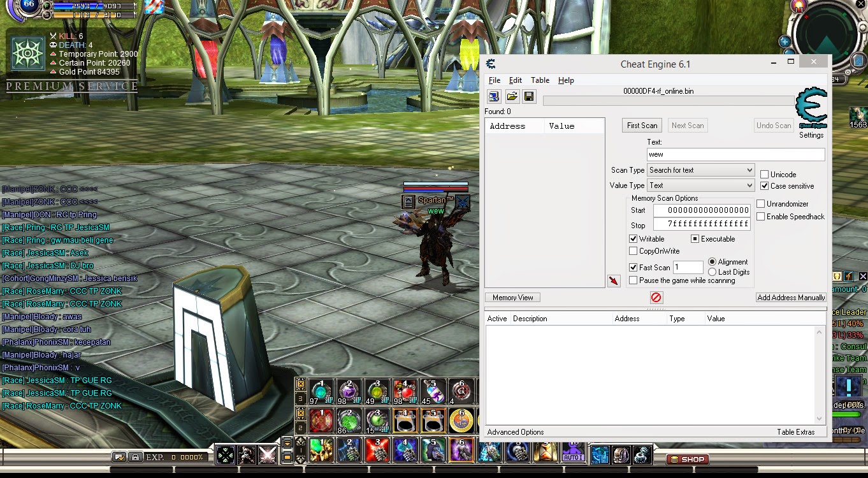The image size is (868, 478).
Task: Open the Value Type dropdown
Action: 701,185
